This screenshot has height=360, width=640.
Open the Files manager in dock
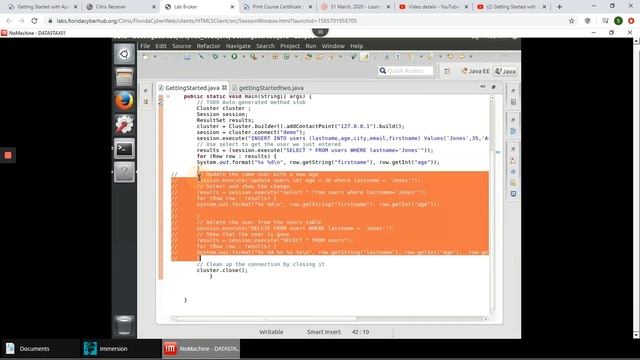[124, 77]
